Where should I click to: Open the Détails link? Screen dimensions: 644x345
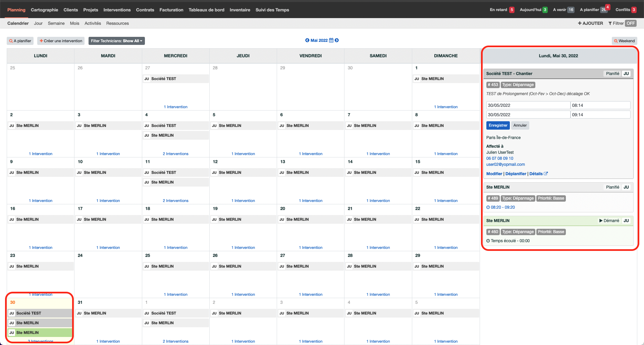[x=536, y=174]
